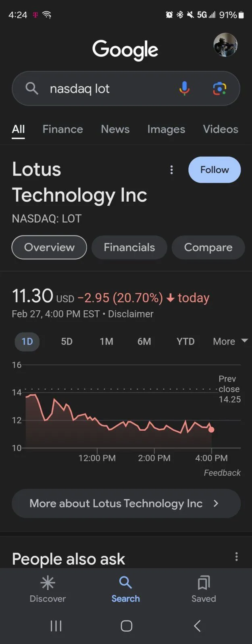Tap the magnifier icon in search bar
The height and width of the screenshot is (644, 252).
tap(32, 88)
